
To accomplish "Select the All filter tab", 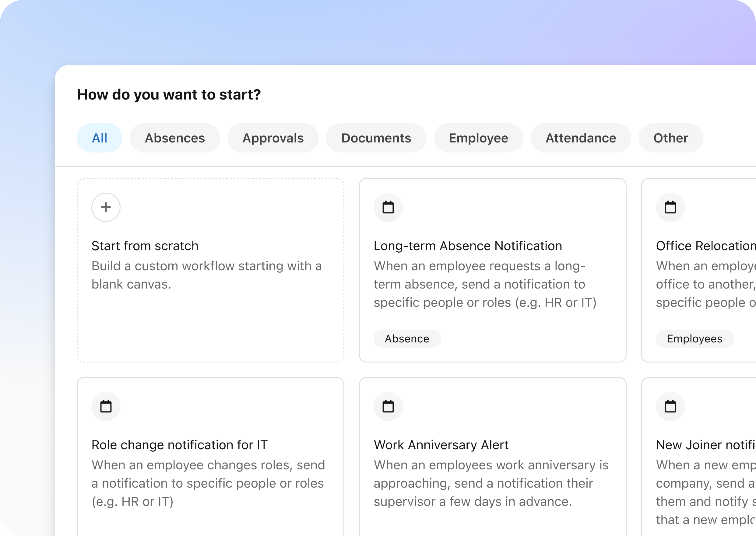I will tap(100, 138).
